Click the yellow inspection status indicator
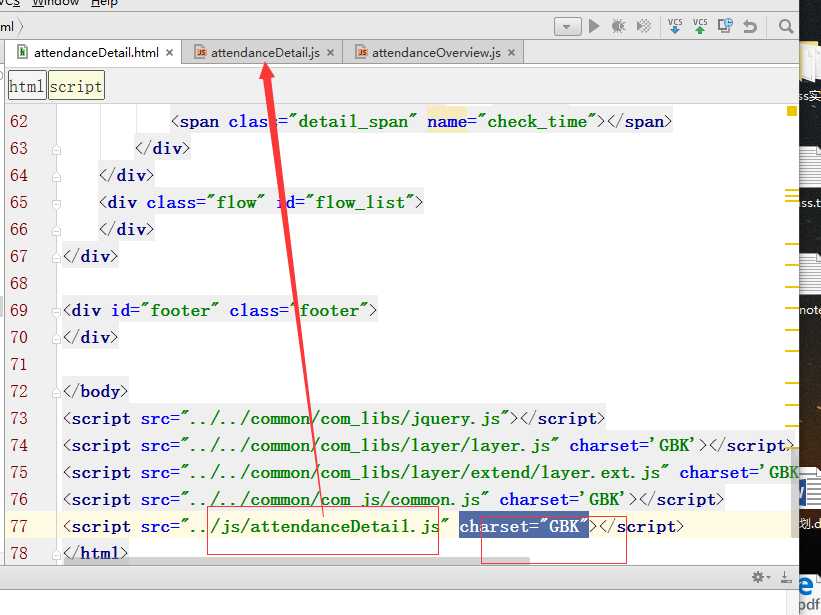 tap(791, 111)
